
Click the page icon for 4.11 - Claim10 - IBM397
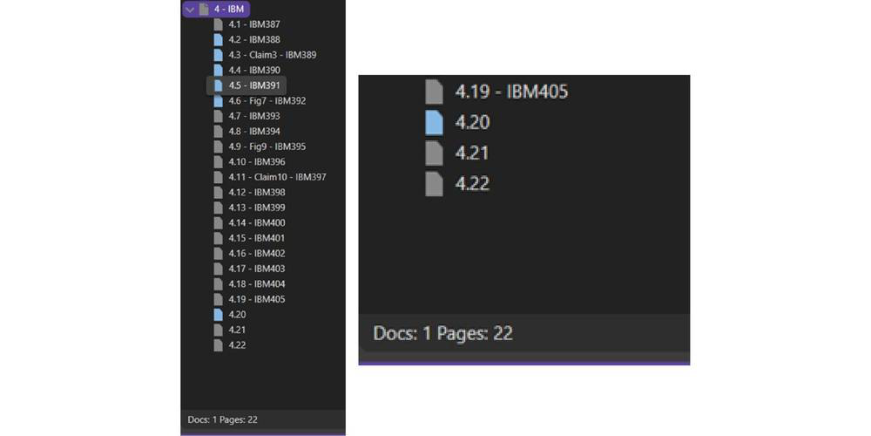click(218, 177)
